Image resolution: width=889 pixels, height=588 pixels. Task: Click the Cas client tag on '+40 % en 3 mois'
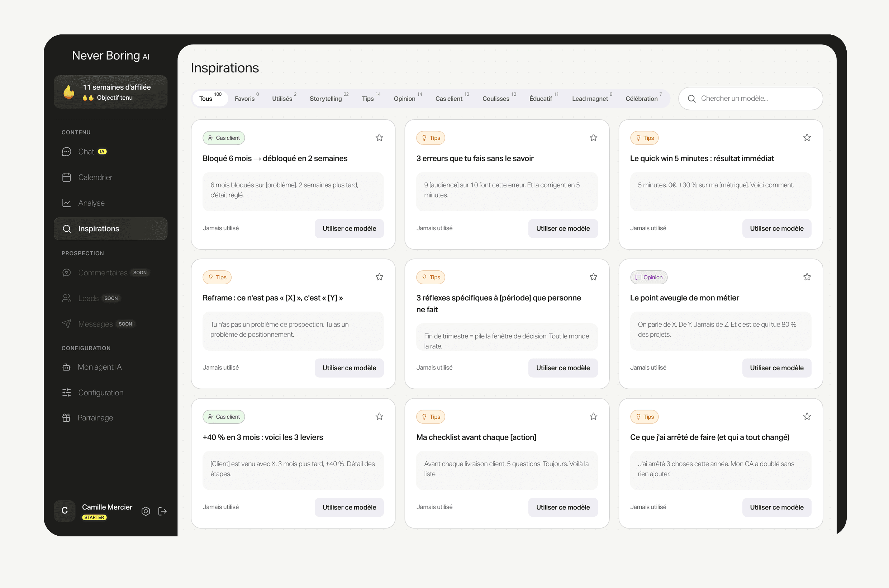coord(223,417)
